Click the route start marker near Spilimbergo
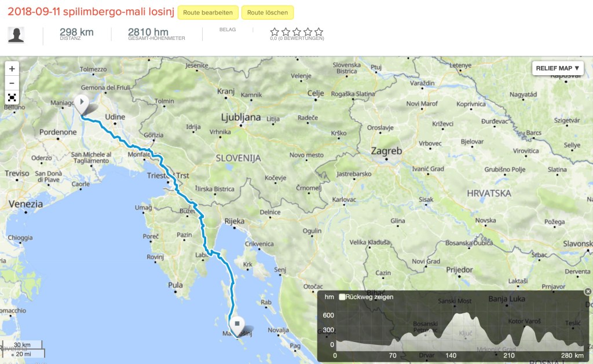The height and width of the screenshot is (364, 593). click(82, 104)
